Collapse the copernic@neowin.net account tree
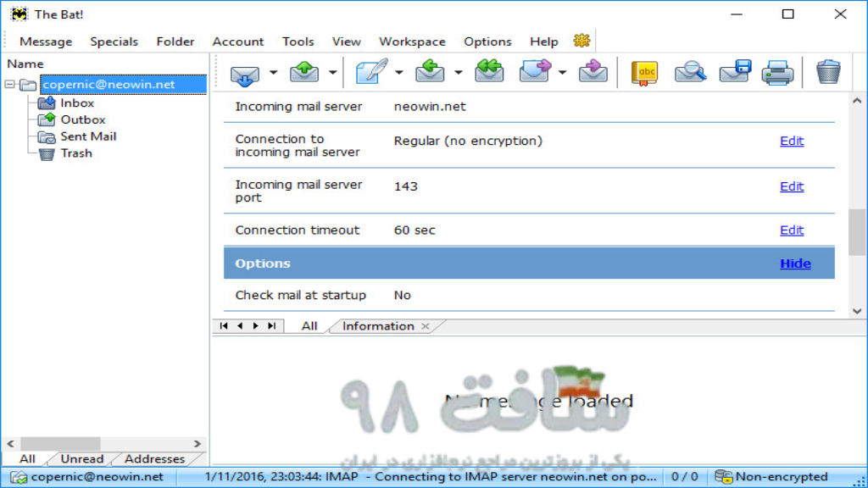Screen dimensions: 868x488 click(10, 85)
